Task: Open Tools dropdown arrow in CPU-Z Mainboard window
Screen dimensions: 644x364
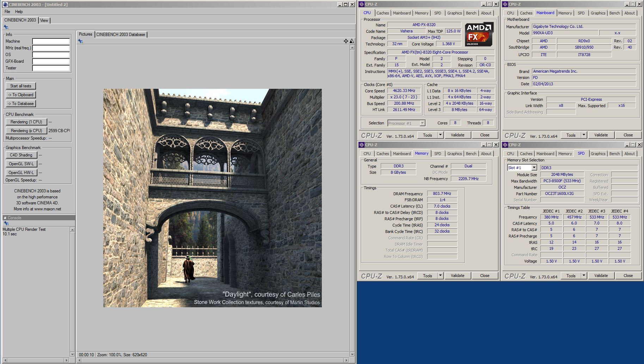Action: 584,135
